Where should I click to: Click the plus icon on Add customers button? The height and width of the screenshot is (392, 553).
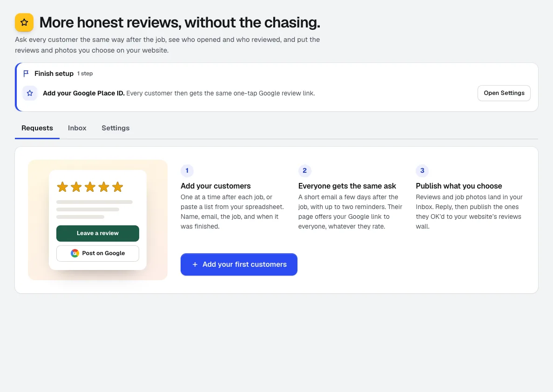click(195, 264)
